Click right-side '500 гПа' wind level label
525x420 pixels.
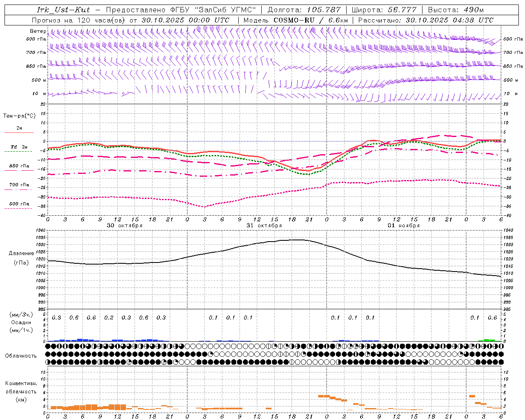coord(513,39)
